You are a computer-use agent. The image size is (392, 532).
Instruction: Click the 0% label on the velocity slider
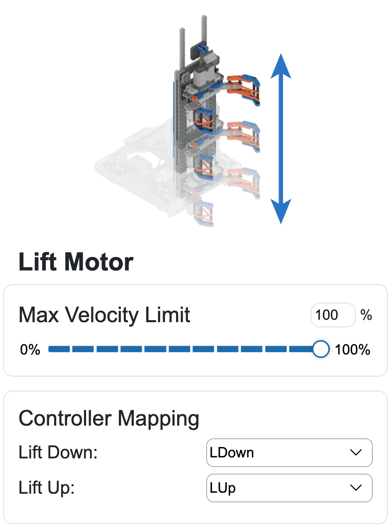[30, 349]
